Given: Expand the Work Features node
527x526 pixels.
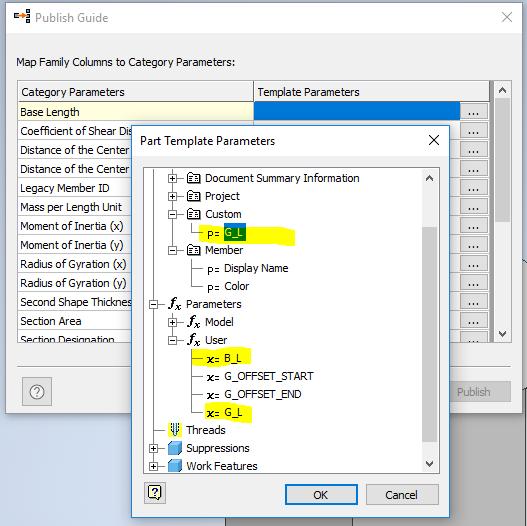Looking at the screenshot, I should pos(154,466).
